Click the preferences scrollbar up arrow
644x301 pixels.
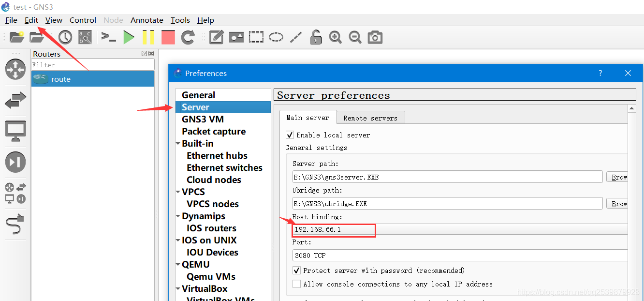(x=632, y=109)
